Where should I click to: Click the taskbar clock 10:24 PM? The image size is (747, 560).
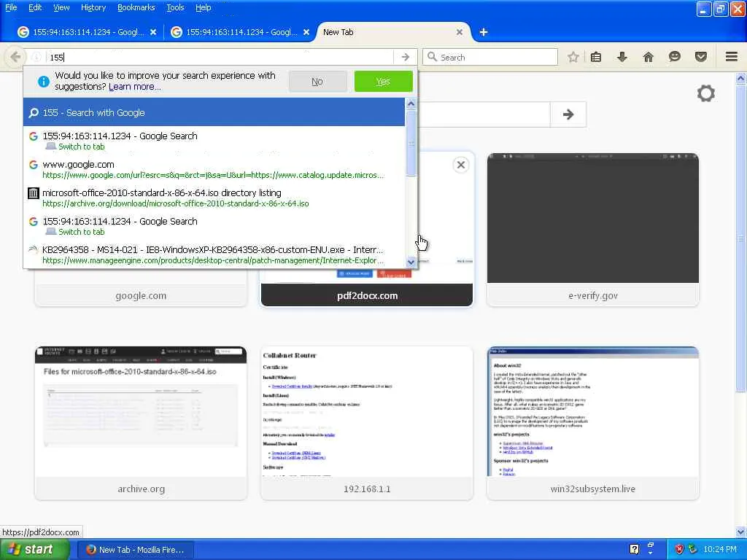720,549
